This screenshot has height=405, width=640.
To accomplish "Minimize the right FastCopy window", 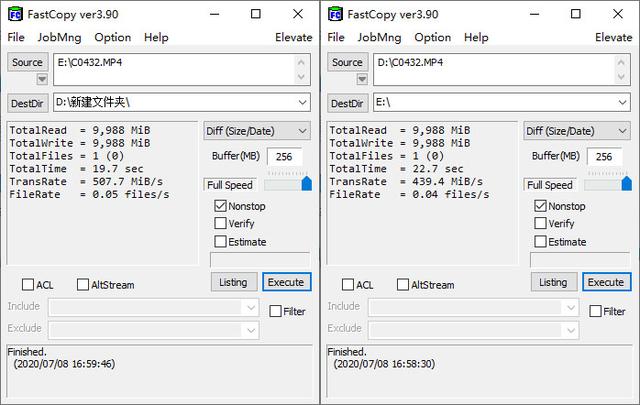I will [x=535, y=14].
